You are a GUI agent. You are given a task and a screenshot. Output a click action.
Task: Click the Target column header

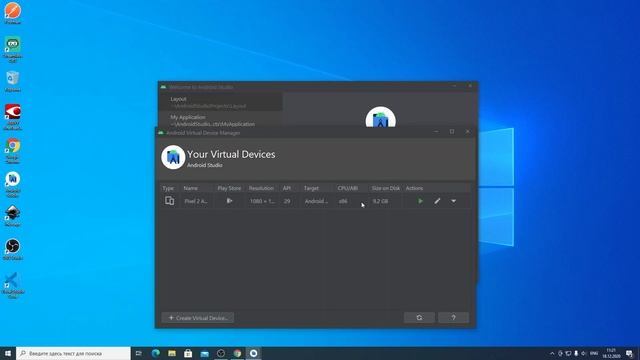coord(311,188)
